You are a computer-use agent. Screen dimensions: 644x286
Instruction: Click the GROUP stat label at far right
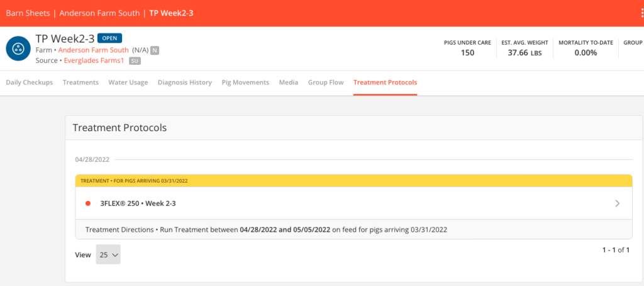coord(633,43)
